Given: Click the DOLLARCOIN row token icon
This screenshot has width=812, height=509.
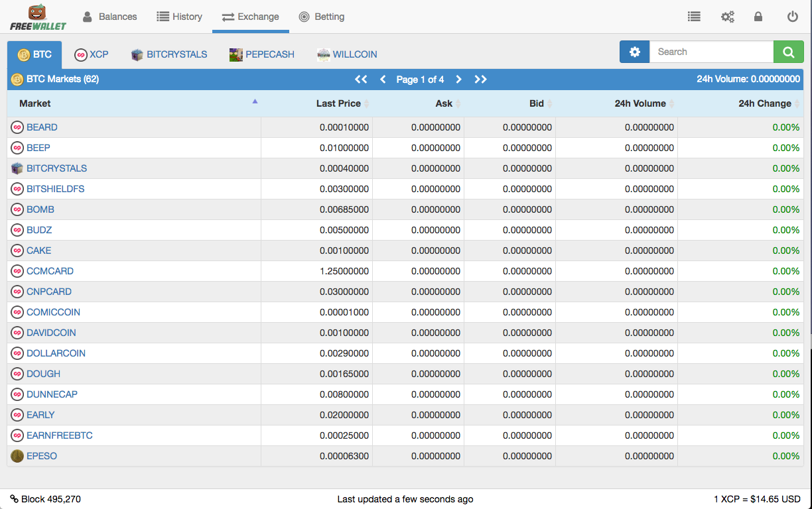Looking at the screenshot, I should tap(17, 353).
